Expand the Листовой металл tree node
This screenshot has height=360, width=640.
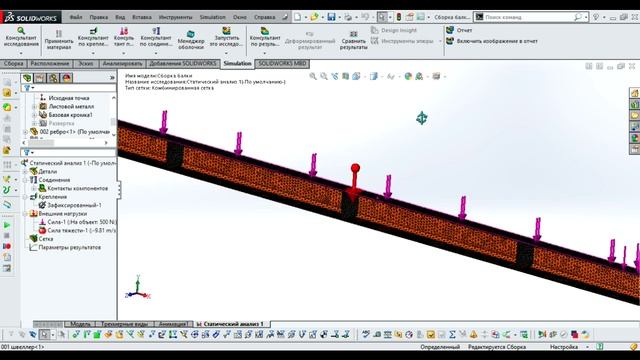tap(35, 107)
